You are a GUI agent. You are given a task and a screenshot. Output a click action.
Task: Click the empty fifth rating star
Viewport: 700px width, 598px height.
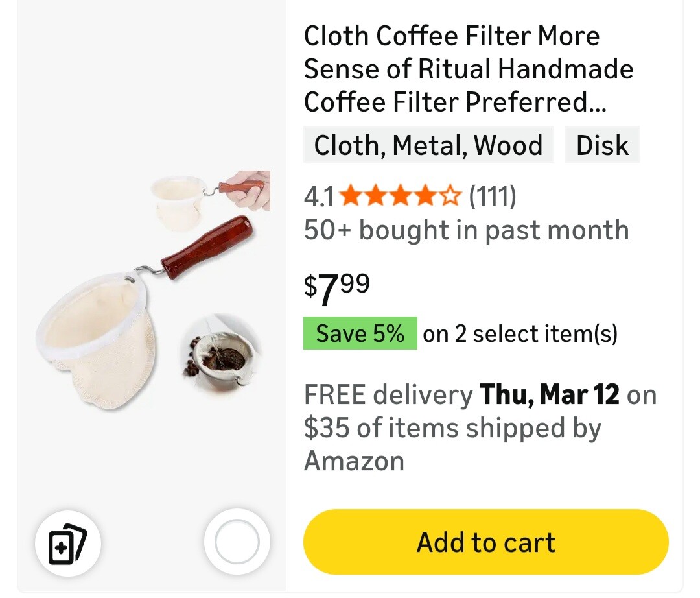[x=451, y=197]
